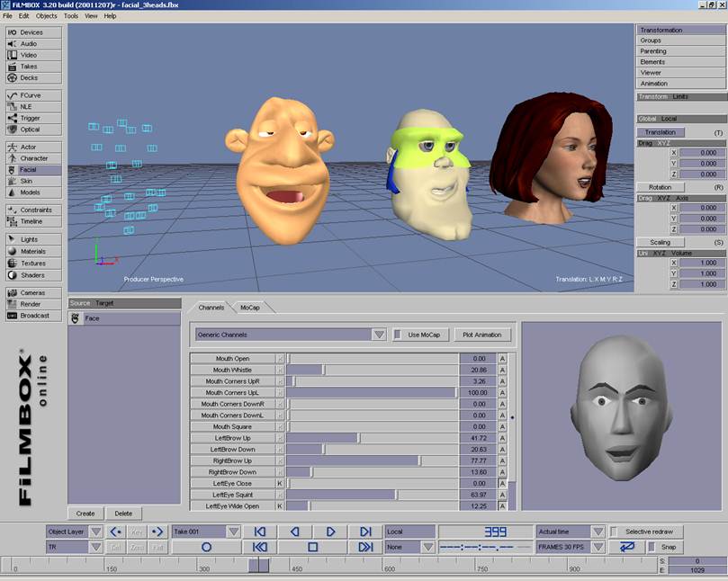Open the Actor panel

click(33, 147)
